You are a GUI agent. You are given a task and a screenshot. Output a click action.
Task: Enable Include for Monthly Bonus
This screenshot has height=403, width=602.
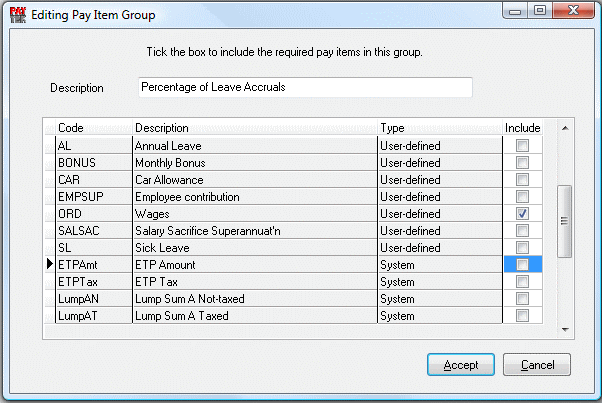(522, 162)
